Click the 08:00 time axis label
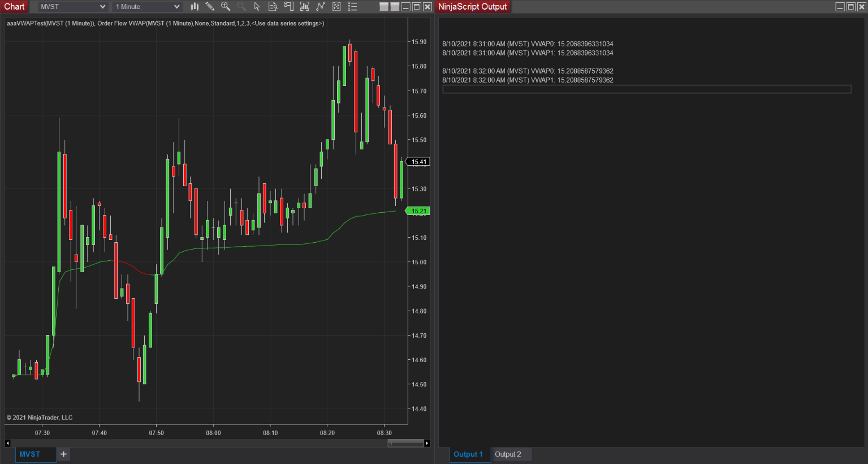868x464 pixels. (x=213, y=433)
